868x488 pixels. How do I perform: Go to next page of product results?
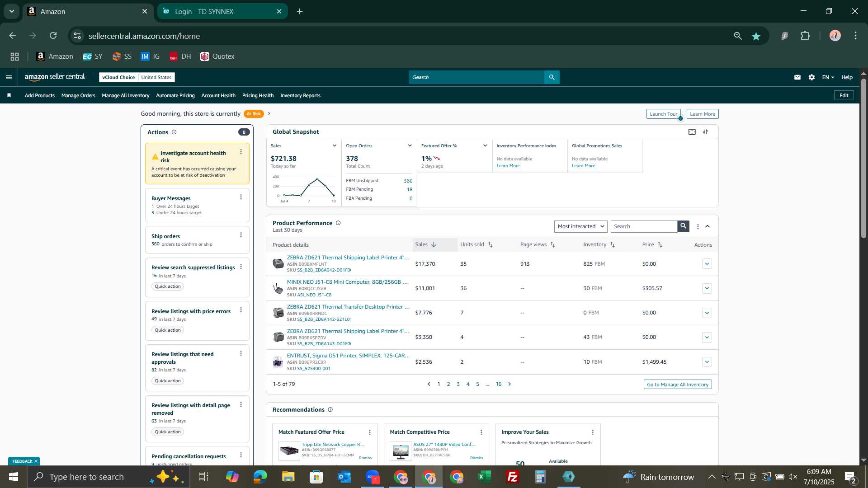click(509, 384)
